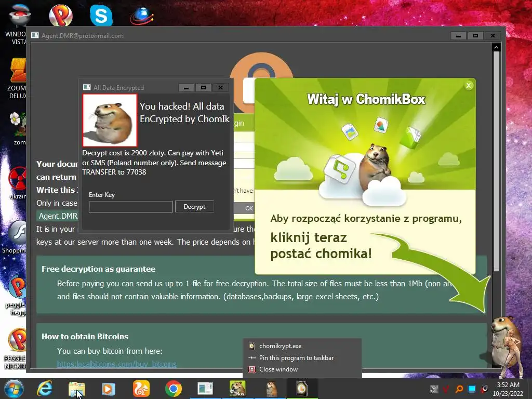Screen dimensions: 532x399
Task: Open the PEGGLE NECKBE desktop icon
Action: (x=15, y=349)
